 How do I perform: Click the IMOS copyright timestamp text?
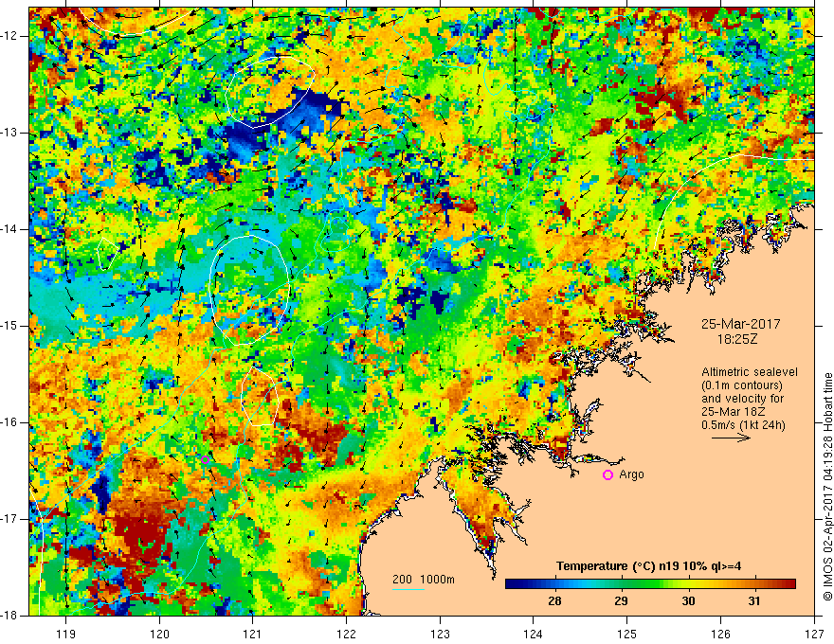tap(827, 487)
